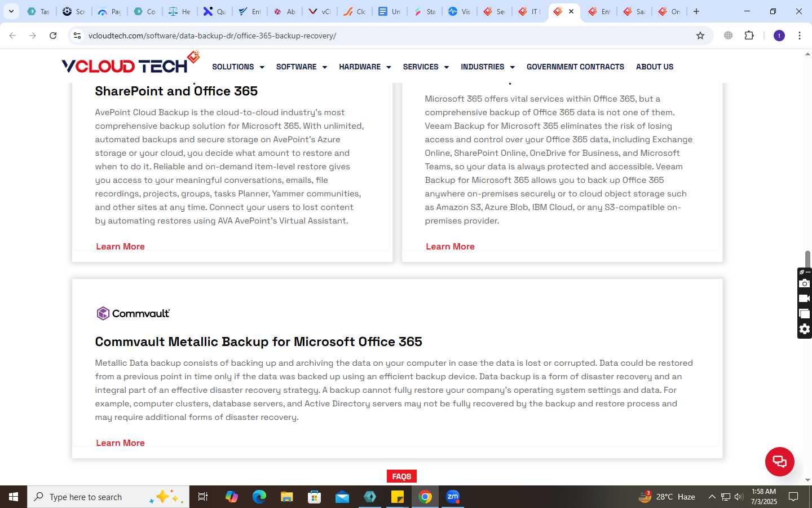The height and width of the screenshot is (508, 812).
Task: Expand the INDUSTRIES dropdown menu
Action: pos(488,67)
